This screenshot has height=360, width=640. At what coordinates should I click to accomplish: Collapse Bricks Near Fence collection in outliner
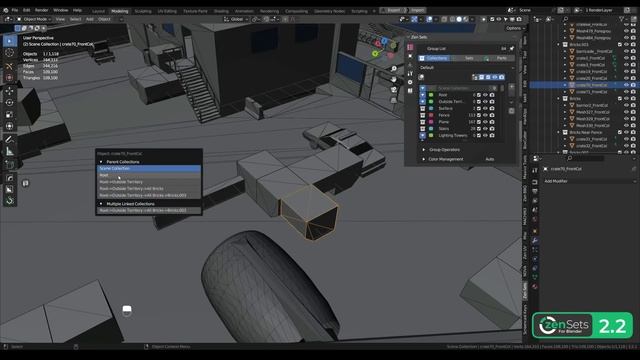pos(559,132)
